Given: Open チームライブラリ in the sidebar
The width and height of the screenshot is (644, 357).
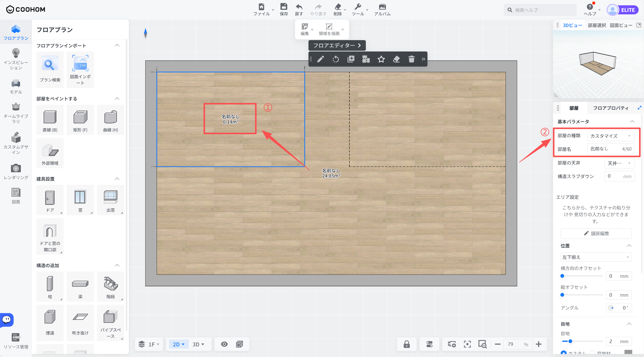Looking at the screenshot, I should click(x=16, y=113).
